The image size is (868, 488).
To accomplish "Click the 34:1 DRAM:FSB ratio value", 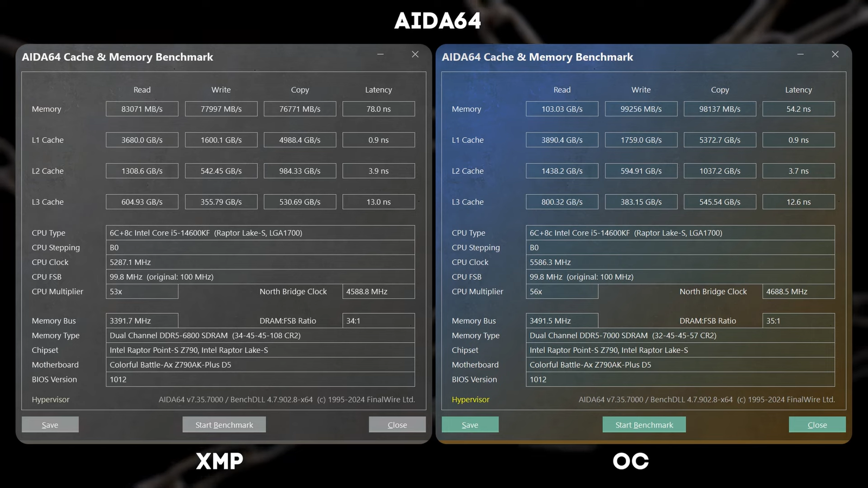I will [x=379, y=321].
